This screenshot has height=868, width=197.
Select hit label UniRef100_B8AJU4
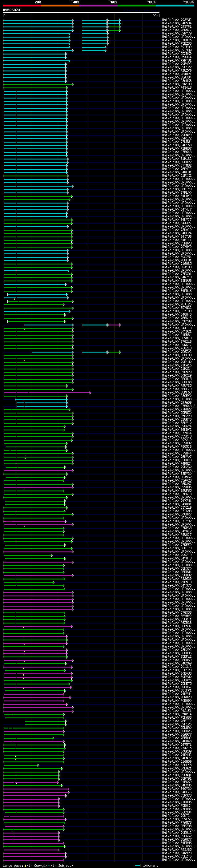click(177, 78)
